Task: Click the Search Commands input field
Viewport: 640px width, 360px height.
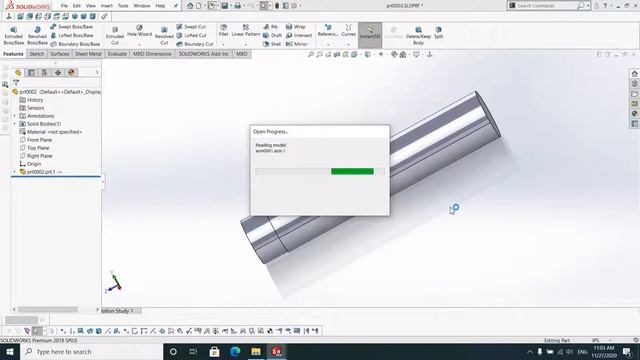Action: click(546, 6)
